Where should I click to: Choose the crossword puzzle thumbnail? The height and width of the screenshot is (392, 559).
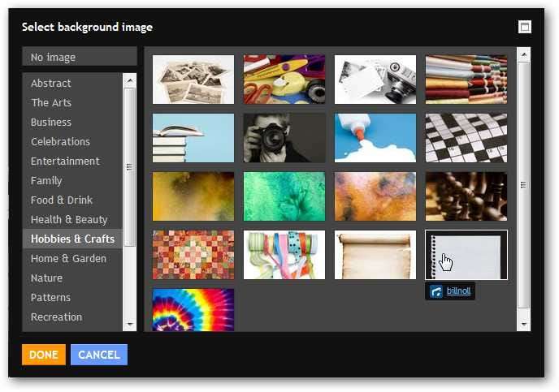click(466, 138)
